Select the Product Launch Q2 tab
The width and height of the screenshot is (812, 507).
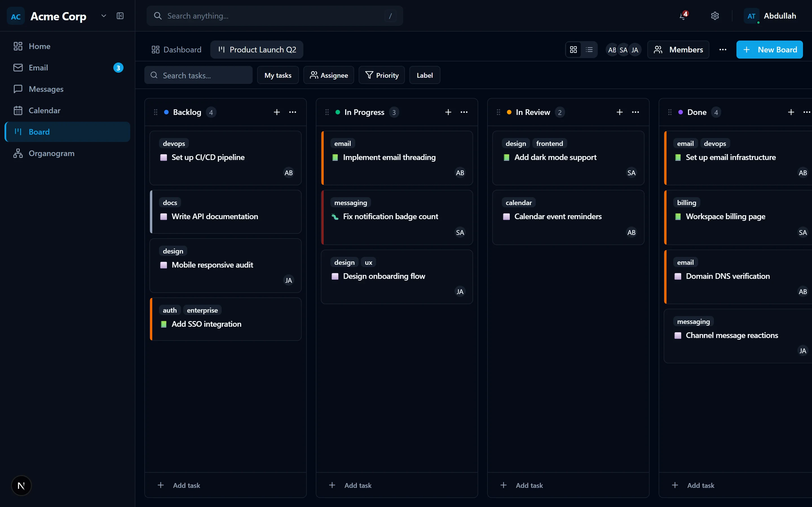[257, 50]
